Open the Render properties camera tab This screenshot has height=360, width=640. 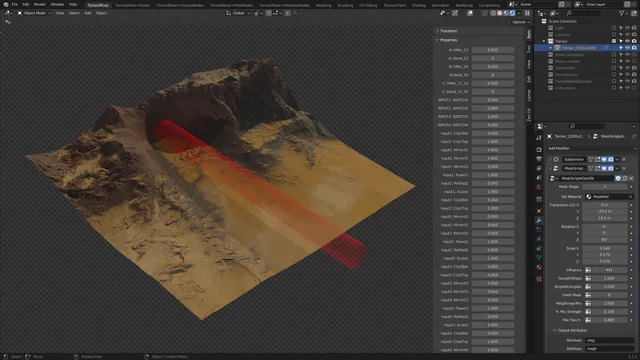click(x=539, y=149)
